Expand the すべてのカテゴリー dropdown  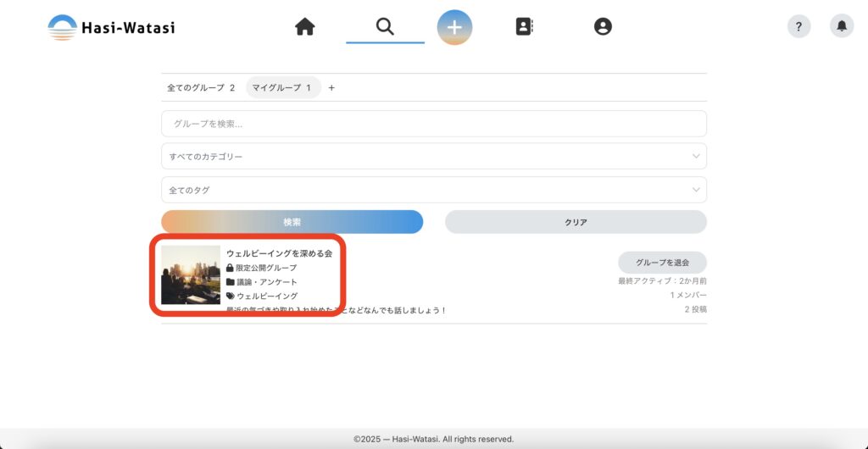tap(433, 157)
